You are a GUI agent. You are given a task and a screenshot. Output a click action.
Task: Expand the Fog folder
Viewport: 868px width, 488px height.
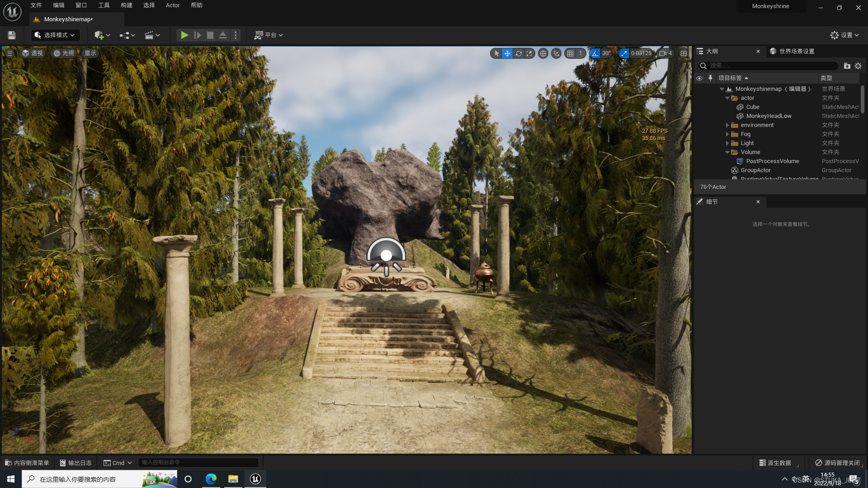[727, 134]
